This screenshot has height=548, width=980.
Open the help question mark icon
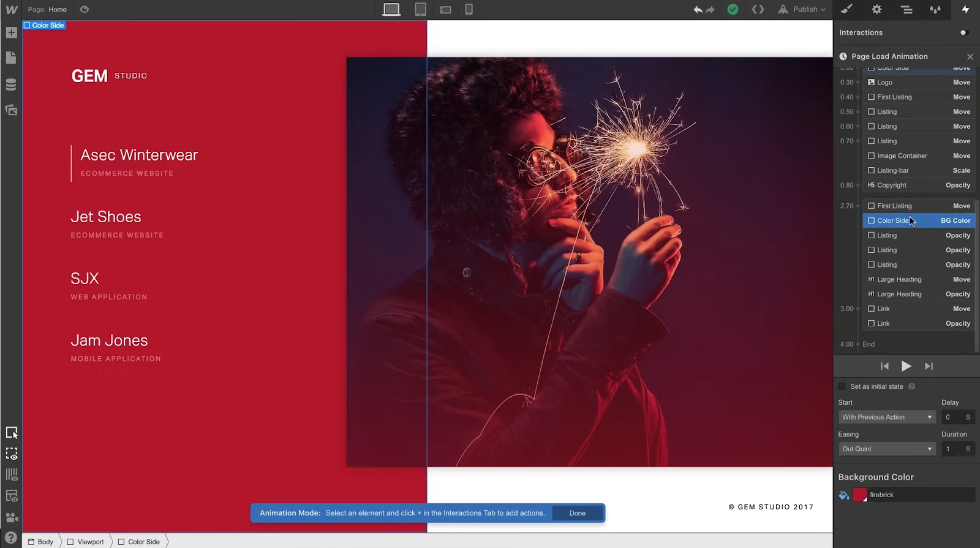(x=11, y=539)
